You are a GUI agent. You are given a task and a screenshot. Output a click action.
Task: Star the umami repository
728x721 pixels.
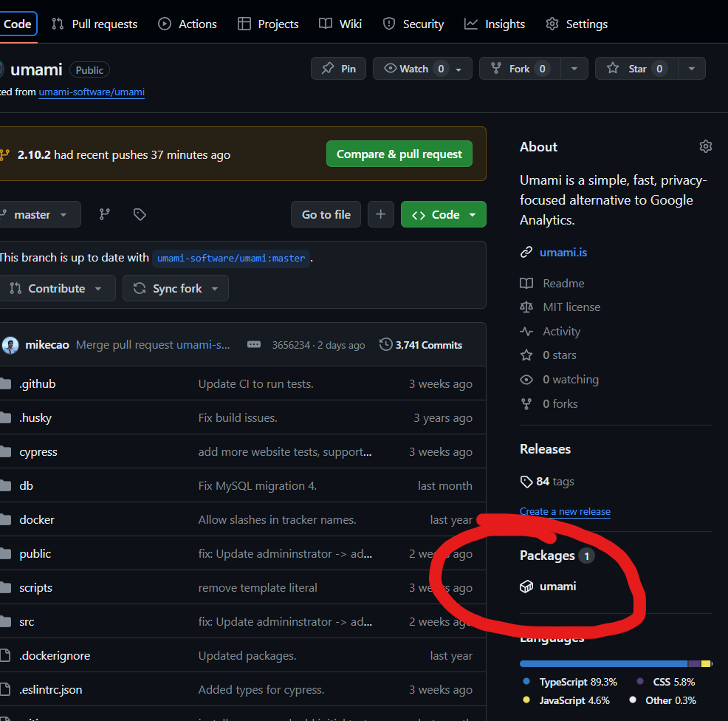pos(636,69)
